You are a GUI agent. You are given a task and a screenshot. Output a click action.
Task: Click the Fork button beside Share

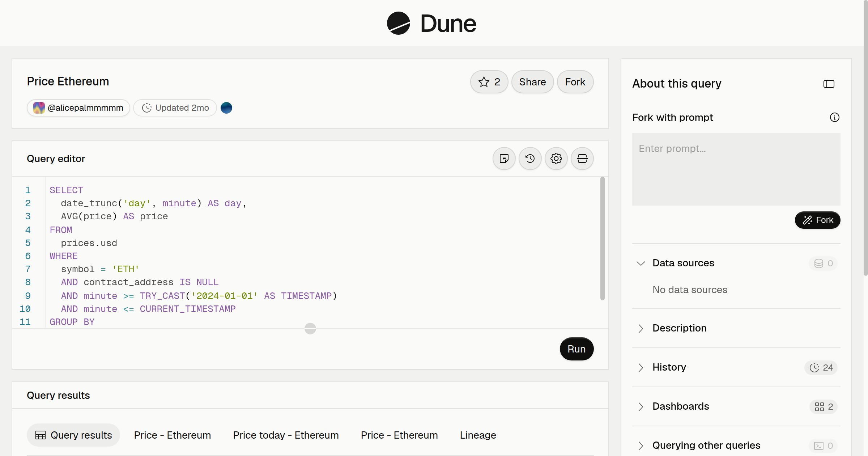(575, 82)
